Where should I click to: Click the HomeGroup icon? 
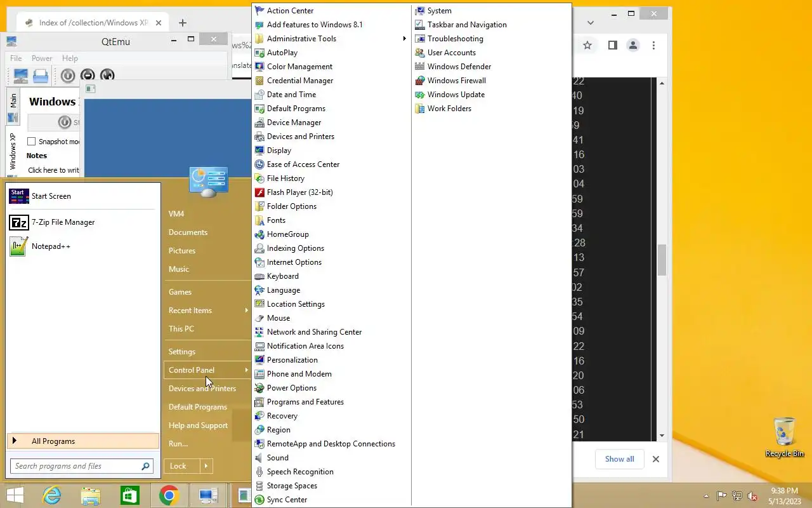point(259,234)
